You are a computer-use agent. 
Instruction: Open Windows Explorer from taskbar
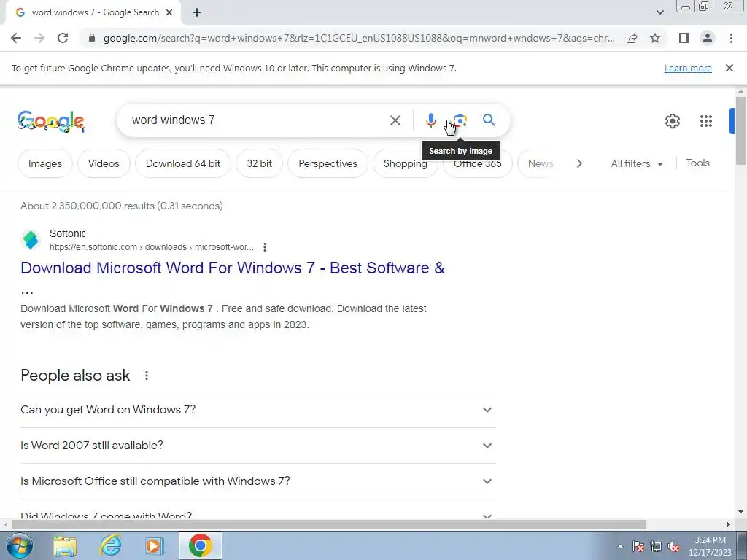click(65, 545)
